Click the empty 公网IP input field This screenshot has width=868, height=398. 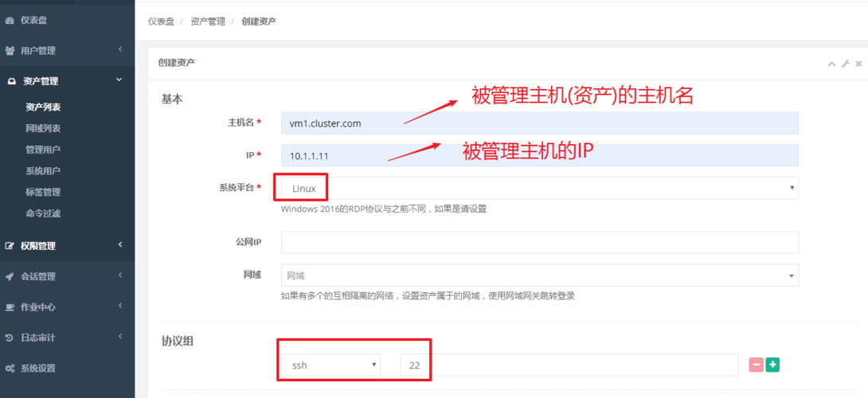coord(540,243)
